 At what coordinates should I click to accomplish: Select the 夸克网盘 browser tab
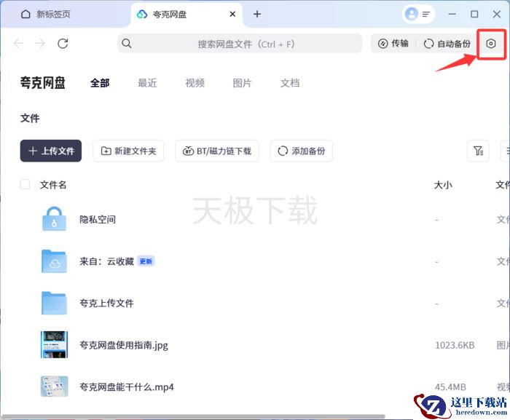coord(187,15)
